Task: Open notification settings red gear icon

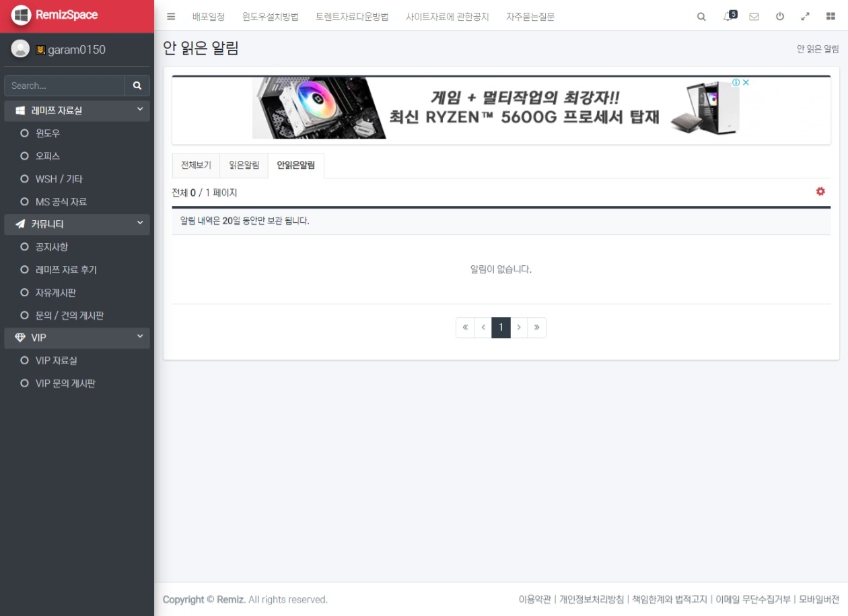Action: [x=820, y=192]
